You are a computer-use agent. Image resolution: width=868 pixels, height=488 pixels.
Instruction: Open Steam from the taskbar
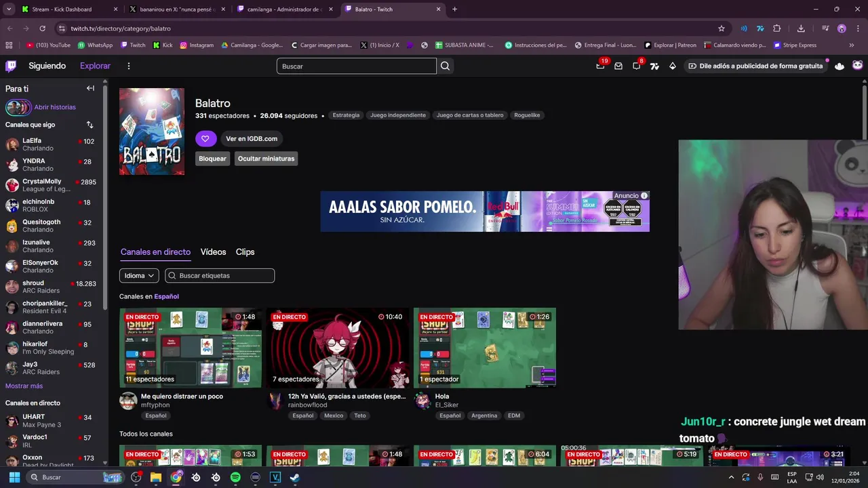[295, 477]
